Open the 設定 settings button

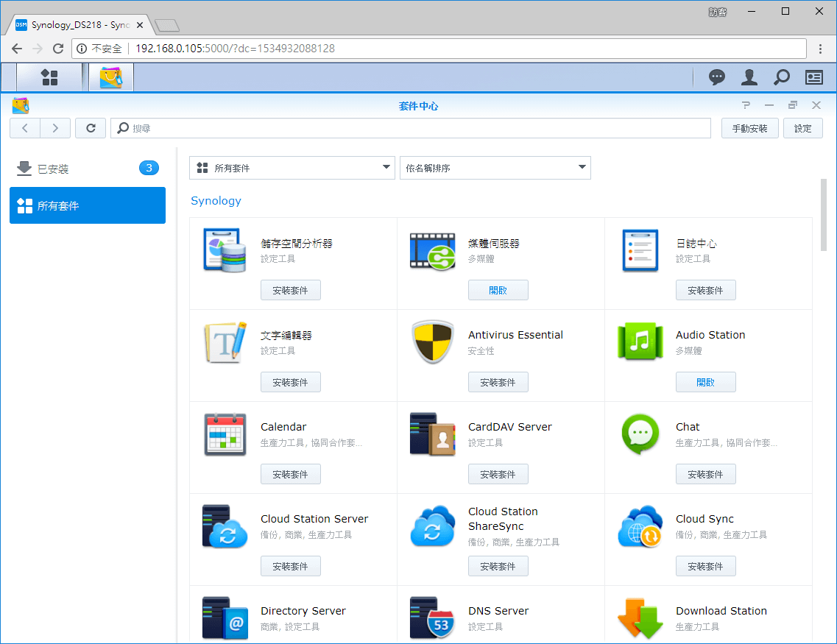(802, 128)
